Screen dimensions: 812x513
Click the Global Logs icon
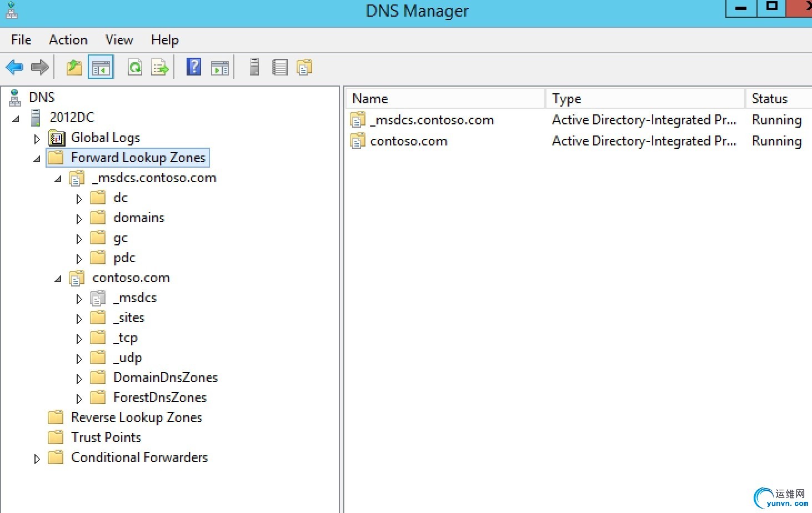pyautogui.click(x=57, y=138)
